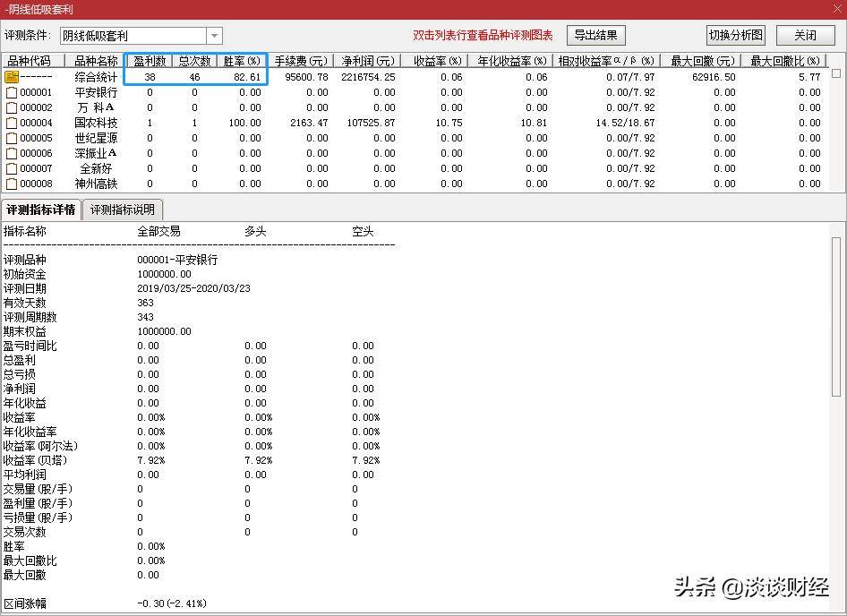Click the 000001-平安银行 评测品种 value
The height and width of the screenshot is (616, 847).
[177, 260]
